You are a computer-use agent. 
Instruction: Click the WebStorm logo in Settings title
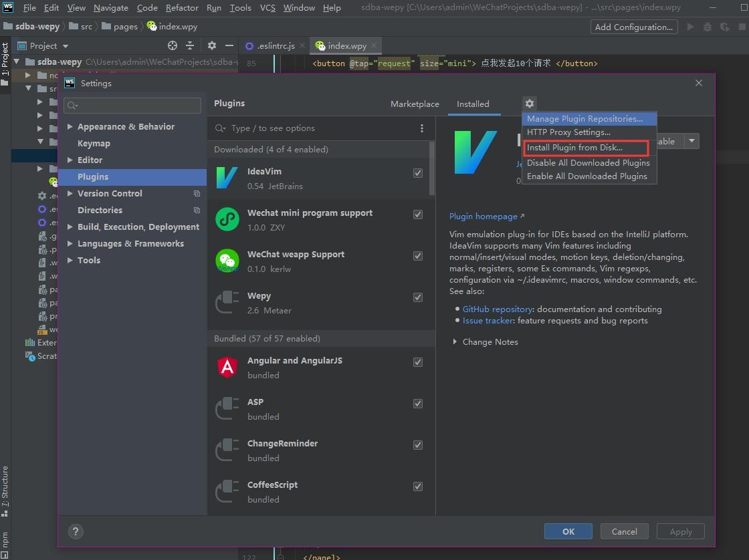(x=70, y=83)
